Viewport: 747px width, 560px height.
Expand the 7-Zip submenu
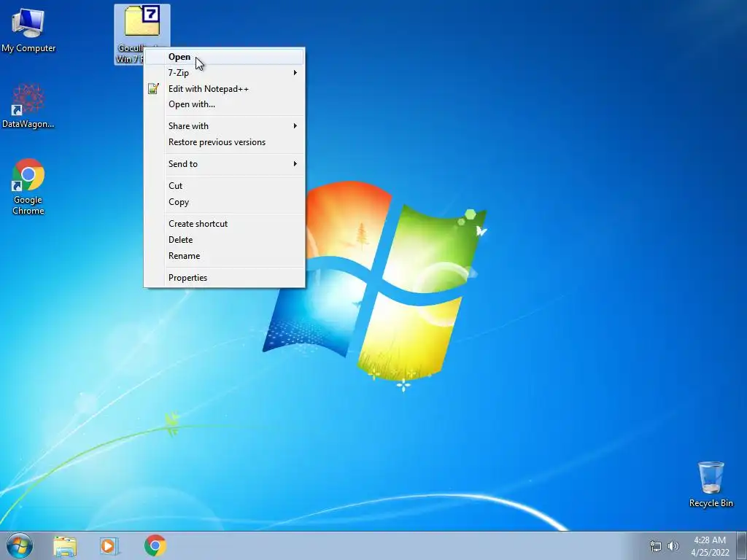pos(224,73)
